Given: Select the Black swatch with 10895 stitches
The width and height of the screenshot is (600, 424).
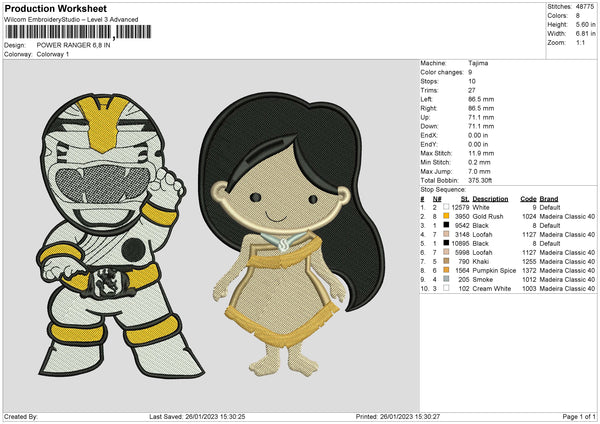Looking at the screenshot, I should point(446,243).
